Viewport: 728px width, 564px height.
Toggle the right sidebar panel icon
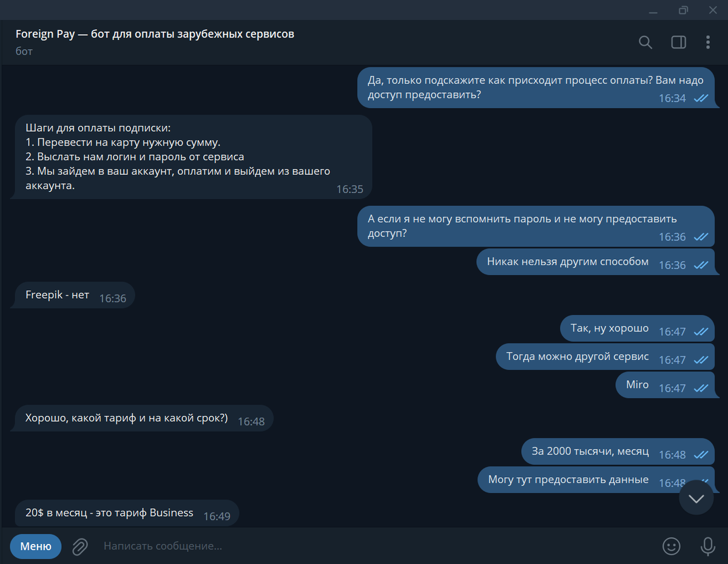[x=678, y=42]
